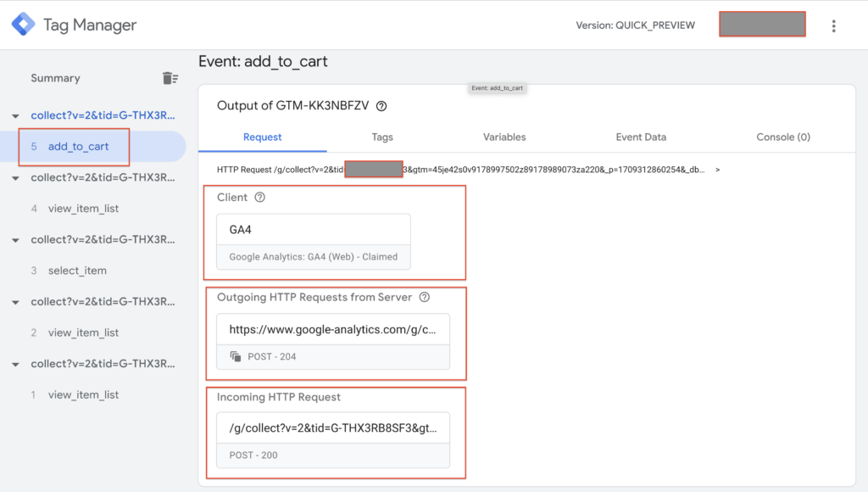Collapse the last collect request tree node
The width and height of the screenshot is (868, 492).
pyautogui.click(x=15, y=364)
